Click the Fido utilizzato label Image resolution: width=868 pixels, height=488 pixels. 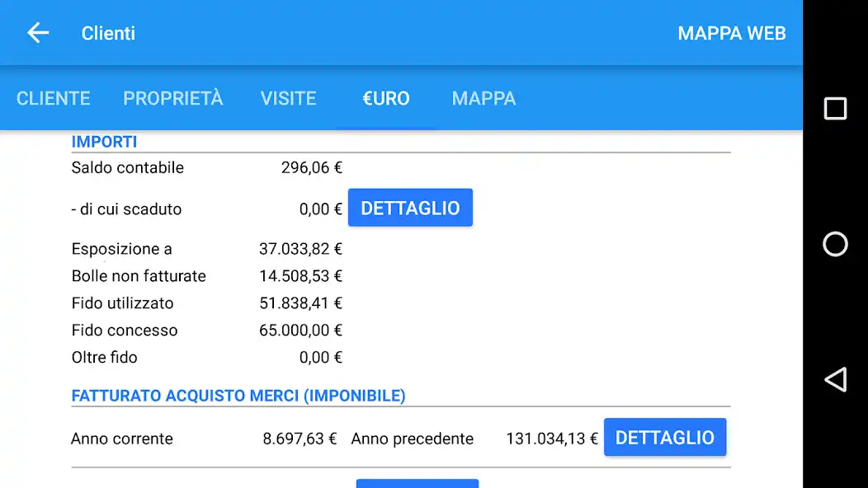[122, 303]
